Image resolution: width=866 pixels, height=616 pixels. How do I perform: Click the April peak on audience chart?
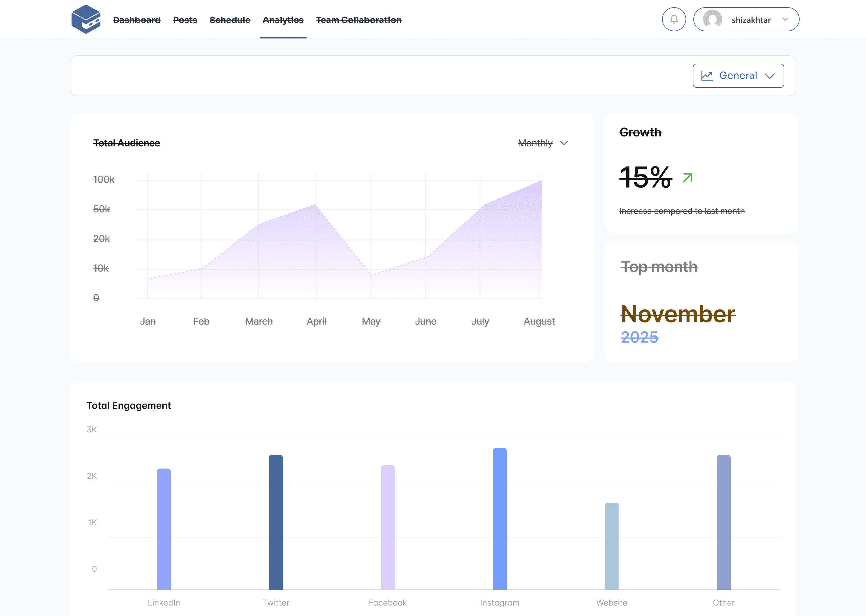(315, 205)
